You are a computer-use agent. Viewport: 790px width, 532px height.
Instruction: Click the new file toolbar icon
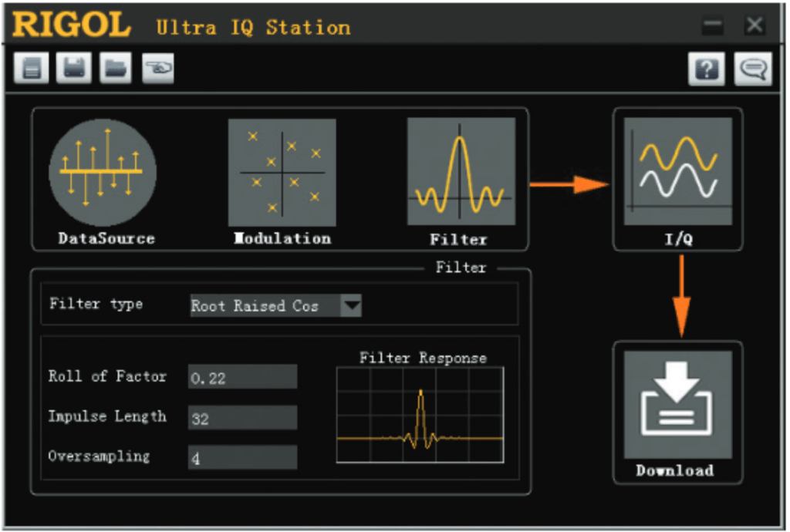pos(32,69)
